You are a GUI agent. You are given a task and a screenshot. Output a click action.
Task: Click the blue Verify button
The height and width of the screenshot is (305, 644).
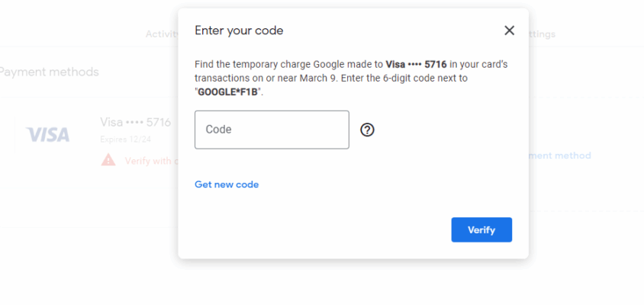(x=481, y=230)
